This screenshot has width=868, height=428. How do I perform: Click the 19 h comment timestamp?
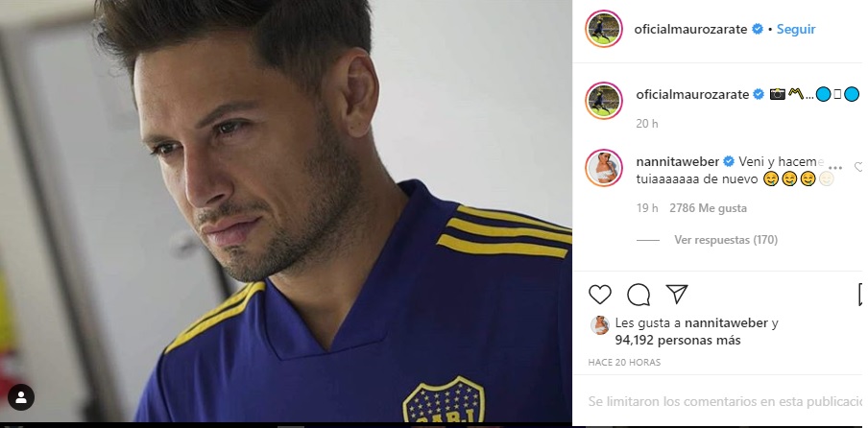646,208
